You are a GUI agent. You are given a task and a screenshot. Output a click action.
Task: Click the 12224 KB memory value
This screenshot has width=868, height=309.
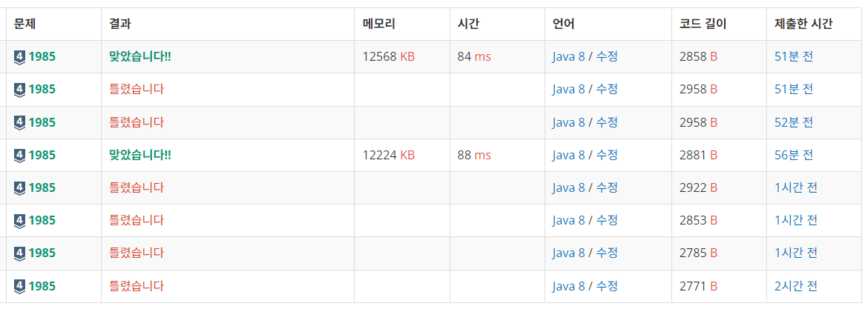click(389, 156)
